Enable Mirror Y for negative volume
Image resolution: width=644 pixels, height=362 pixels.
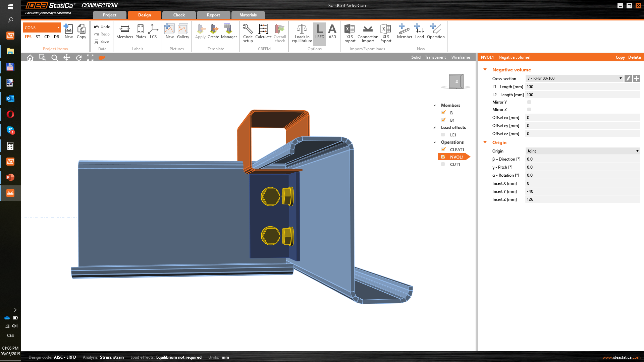[529, 102]
